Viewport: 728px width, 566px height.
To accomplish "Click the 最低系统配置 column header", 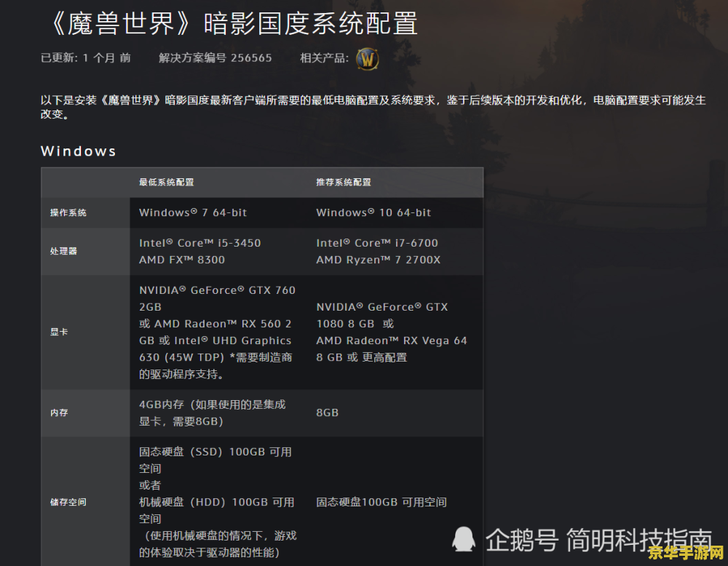I will click(167, 183).
